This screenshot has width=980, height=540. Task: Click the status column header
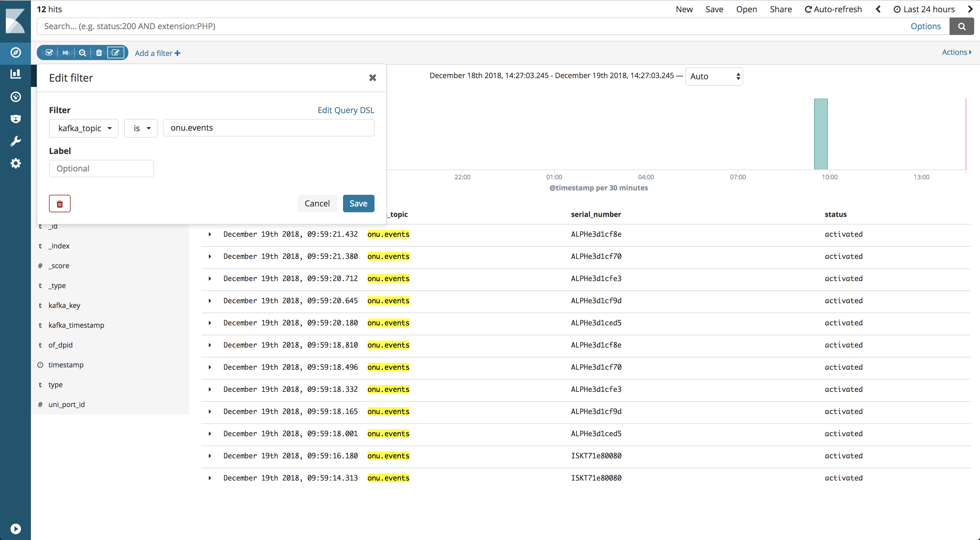(x=835, y=215)
